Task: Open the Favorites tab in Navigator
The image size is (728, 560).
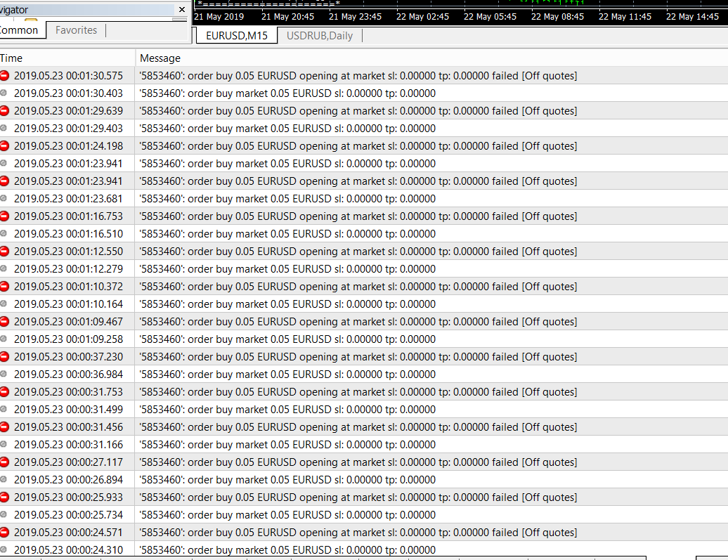Action: 76,30
